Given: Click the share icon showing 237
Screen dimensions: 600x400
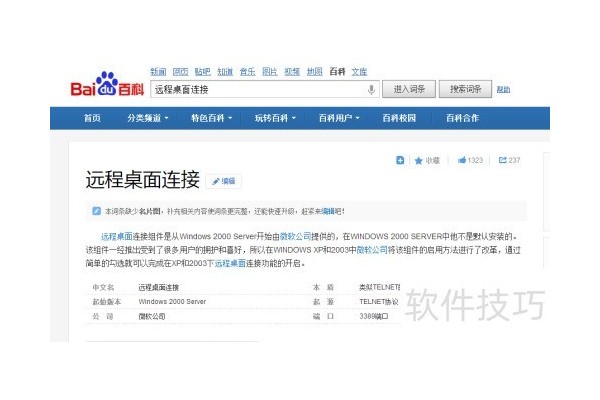Looking at the screenshot, I should [502, 160].
